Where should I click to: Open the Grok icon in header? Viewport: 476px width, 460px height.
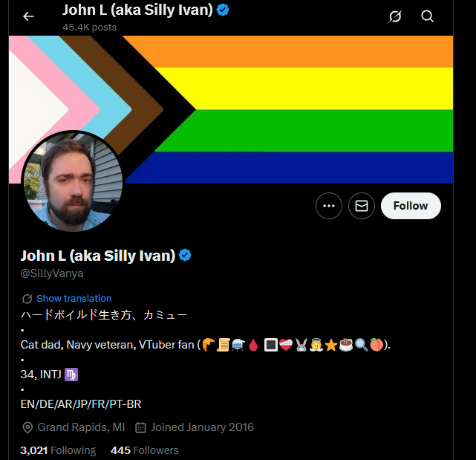(395, 16)
